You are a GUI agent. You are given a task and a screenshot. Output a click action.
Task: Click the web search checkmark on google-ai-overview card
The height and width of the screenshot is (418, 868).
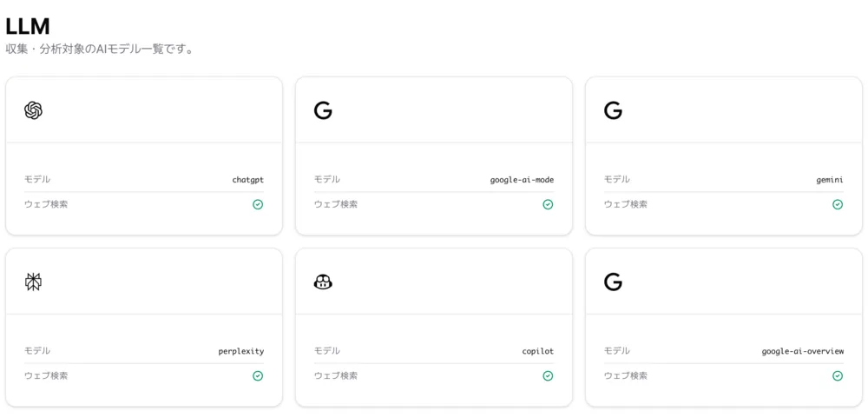pos(838,376)
